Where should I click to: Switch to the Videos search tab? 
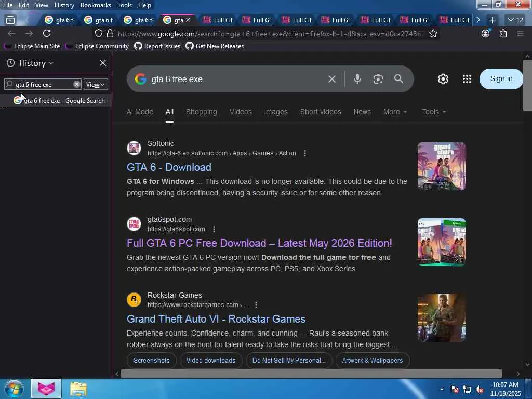(241, 112)
